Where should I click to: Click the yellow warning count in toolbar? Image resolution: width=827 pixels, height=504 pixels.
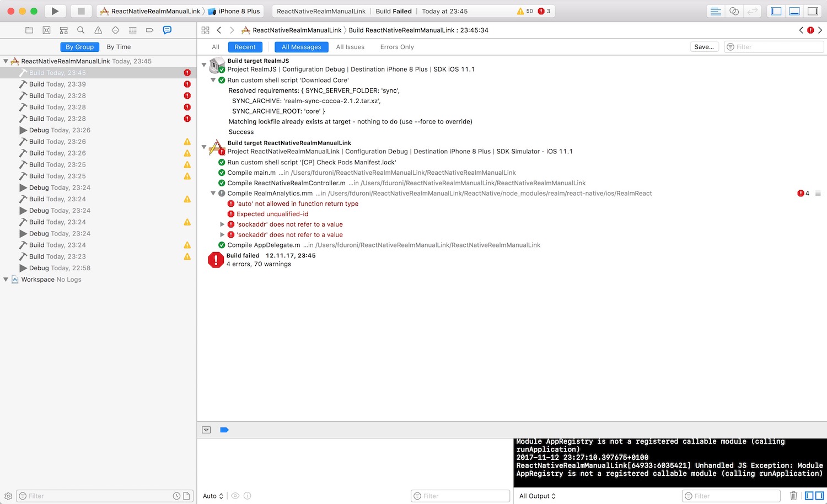pyautogui.click(x=525, y=11)
